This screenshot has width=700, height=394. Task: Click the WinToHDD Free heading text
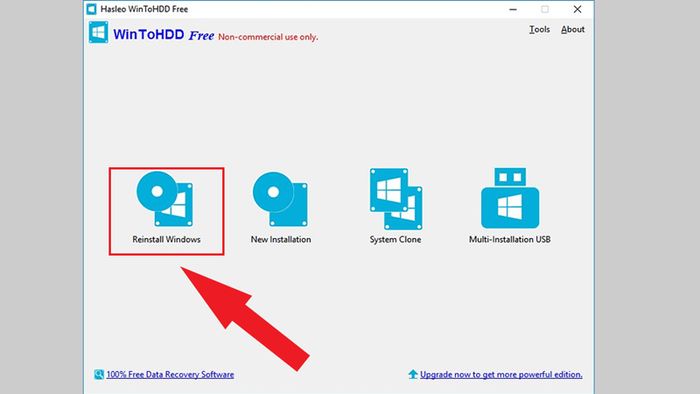click(163, 34)
